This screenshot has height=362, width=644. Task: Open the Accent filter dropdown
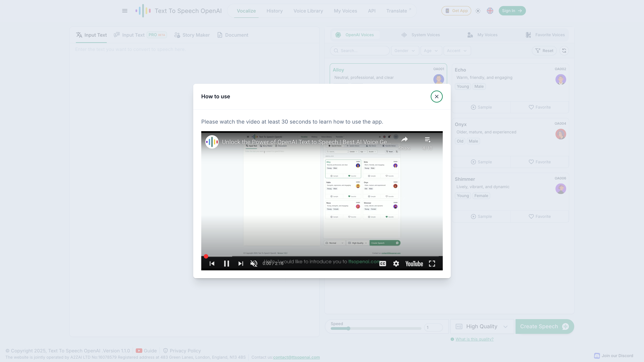pos(457,51)
